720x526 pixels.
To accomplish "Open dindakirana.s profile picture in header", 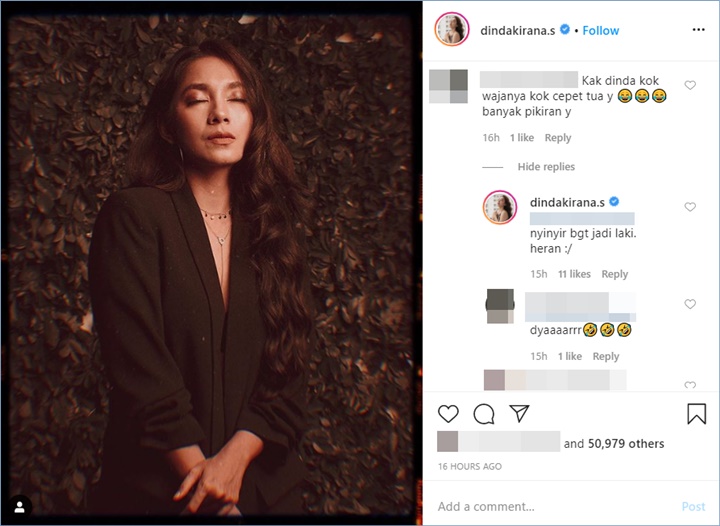I will [x=452, y=30].
